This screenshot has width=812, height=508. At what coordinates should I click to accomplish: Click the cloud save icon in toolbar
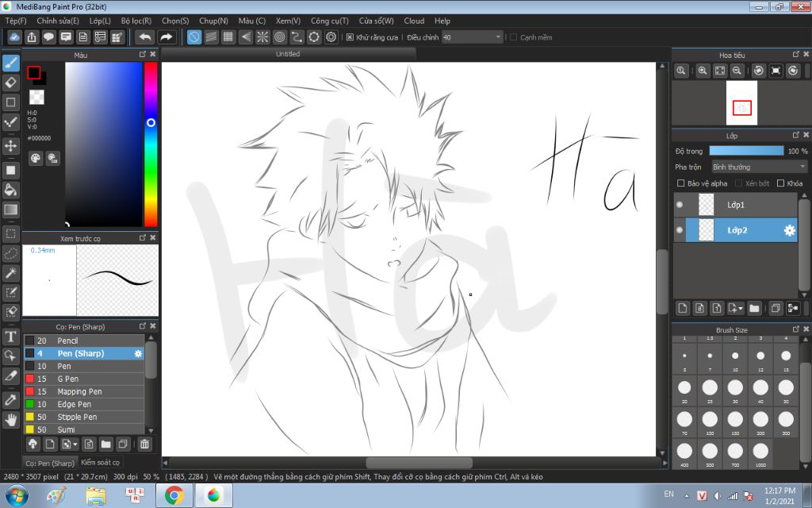(x=14, y=37)
